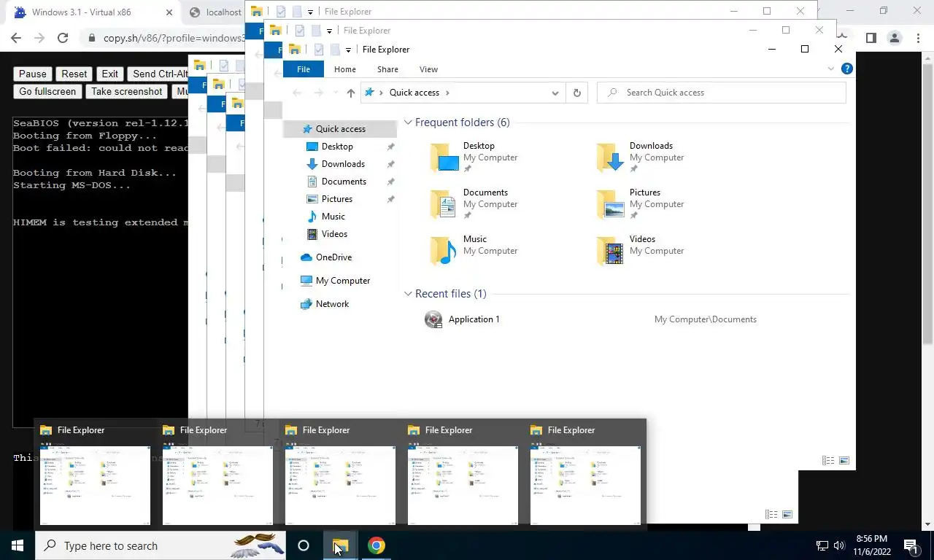Switch the front window to details view

tap(828, 460)
